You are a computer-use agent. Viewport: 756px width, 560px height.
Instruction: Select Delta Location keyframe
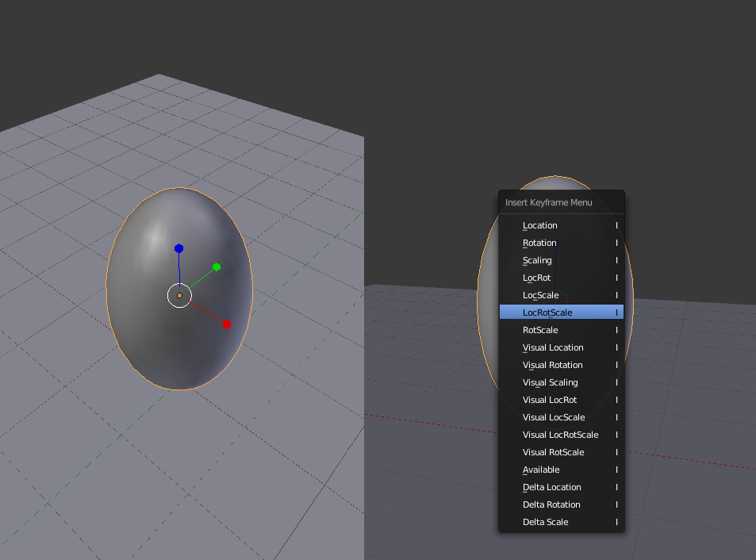pyautogui.click(x=551, y=487)
